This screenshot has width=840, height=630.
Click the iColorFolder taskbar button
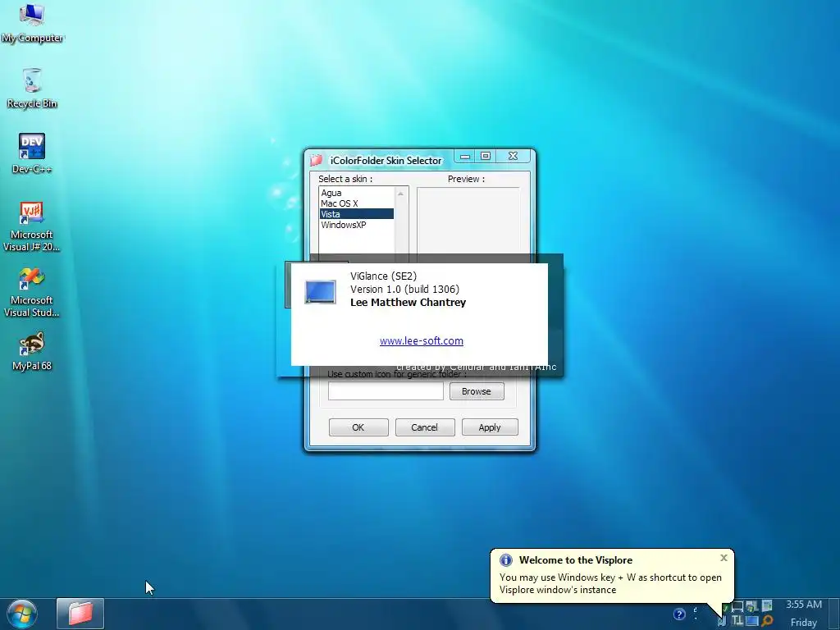click(x=80, y=614)
